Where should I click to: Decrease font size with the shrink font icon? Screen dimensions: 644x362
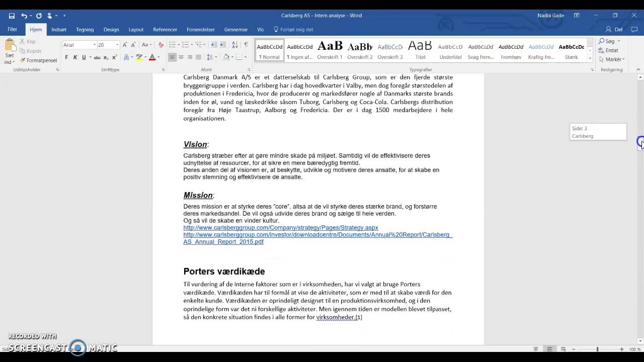(133, 45)
